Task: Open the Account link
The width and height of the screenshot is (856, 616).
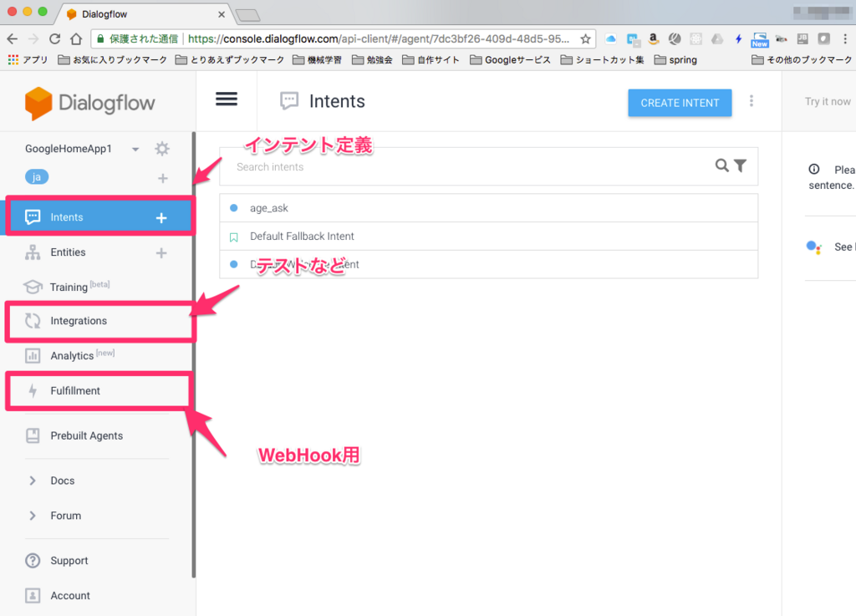Action: coord(70,595)
